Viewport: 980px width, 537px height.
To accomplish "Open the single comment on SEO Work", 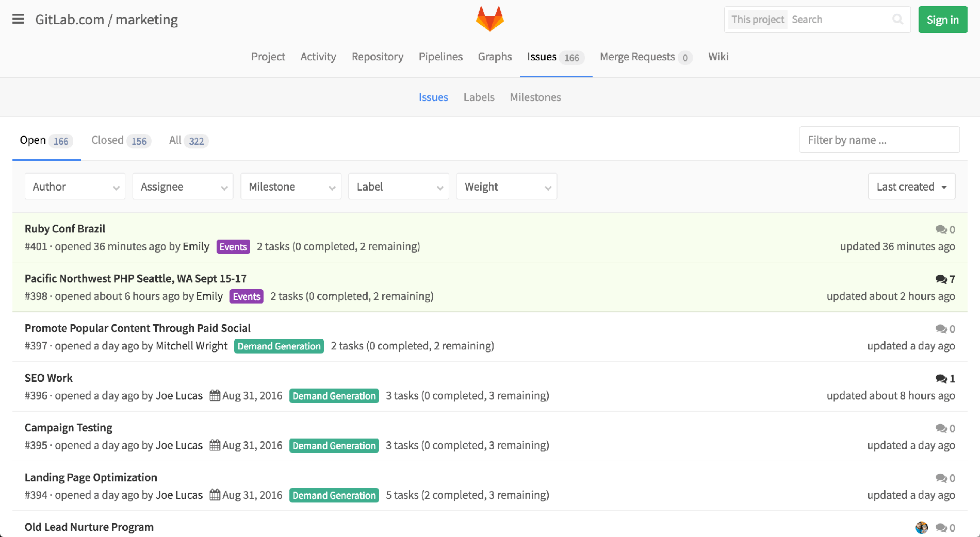I will [940, 378].
